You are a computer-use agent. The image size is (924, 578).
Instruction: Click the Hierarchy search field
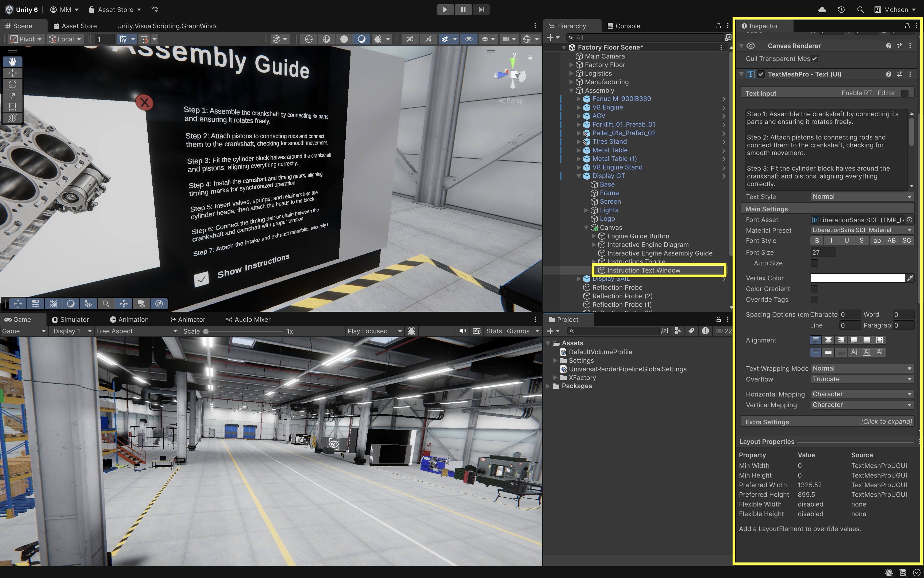pos(645,37)
